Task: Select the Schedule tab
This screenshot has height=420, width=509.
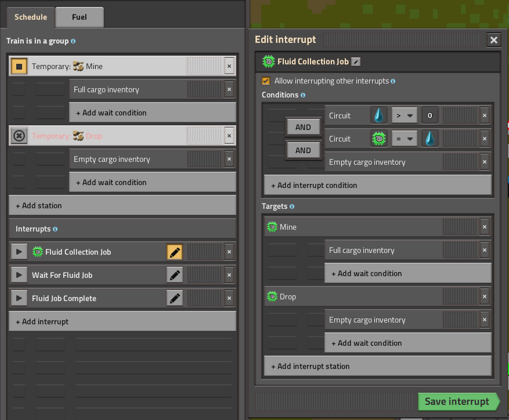Action: click(31, 17)
